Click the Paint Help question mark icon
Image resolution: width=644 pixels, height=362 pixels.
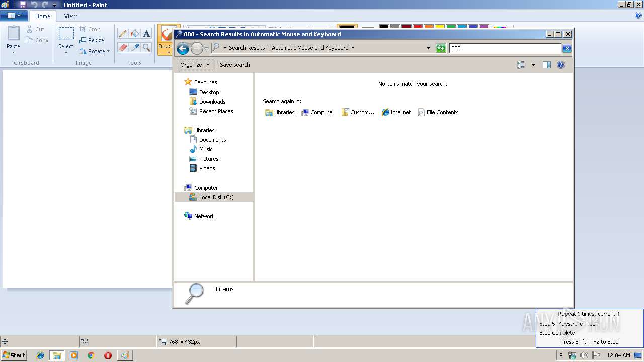coord(638,16)
